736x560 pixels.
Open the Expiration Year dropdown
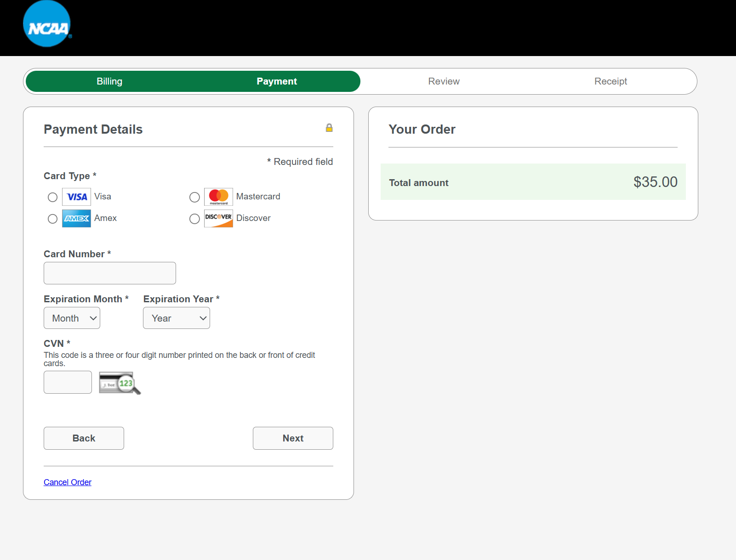pos(177,318)
